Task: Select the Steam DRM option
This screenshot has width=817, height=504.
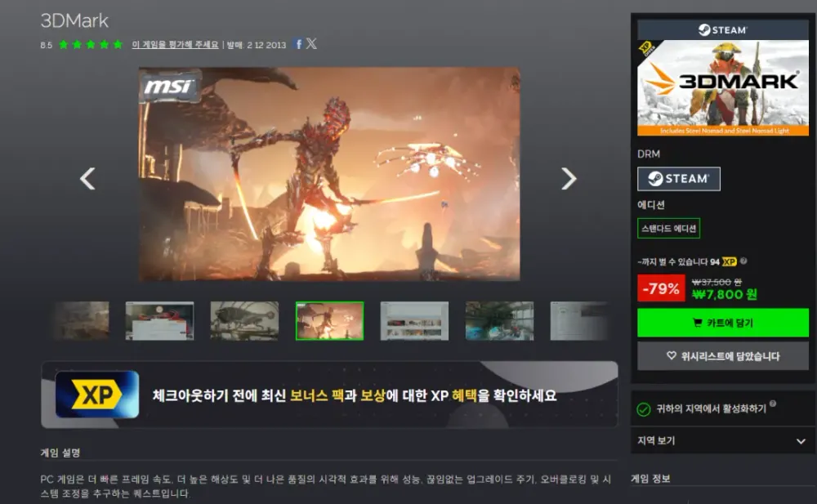Action: pyautogui.click(x=678, y=179)
